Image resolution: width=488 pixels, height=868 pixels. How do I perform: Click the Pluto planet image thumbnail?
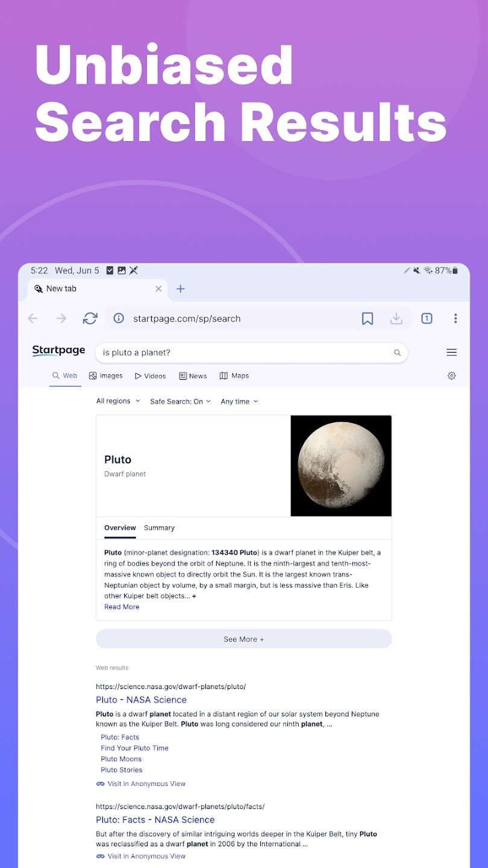341,465
